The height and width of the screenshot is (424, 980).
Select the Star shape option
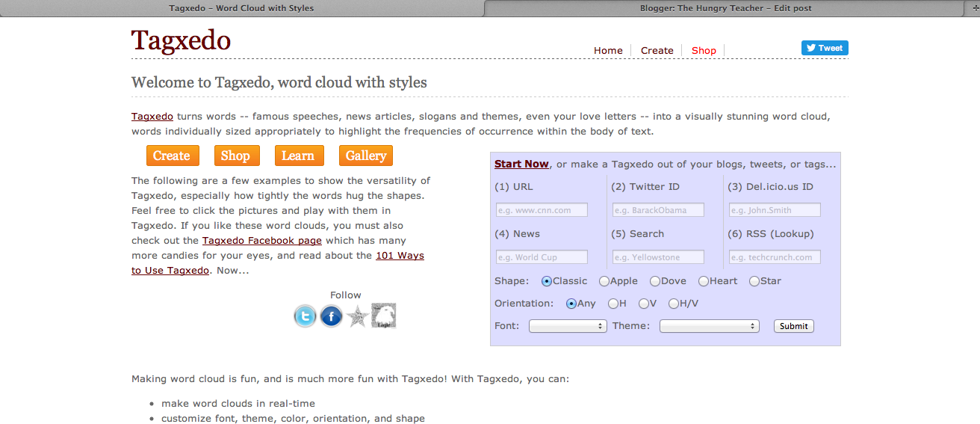point(754,281)
